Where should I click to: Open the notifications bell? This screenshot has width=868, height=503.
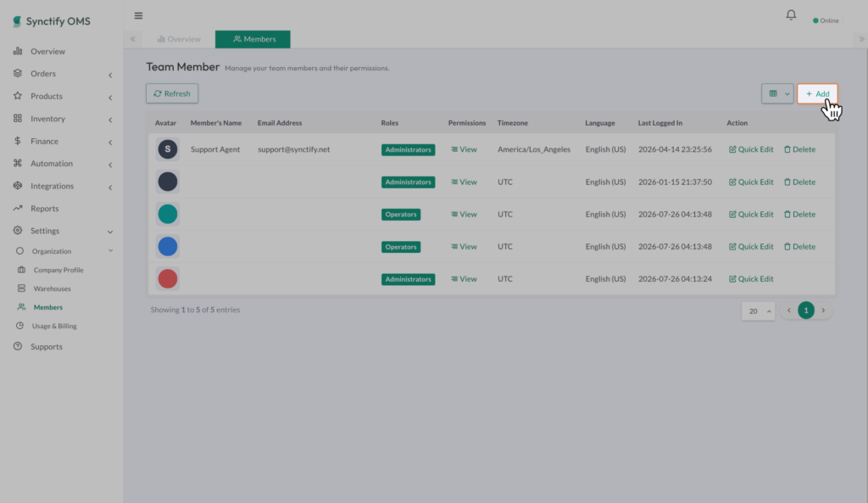[x=791, y=15]
